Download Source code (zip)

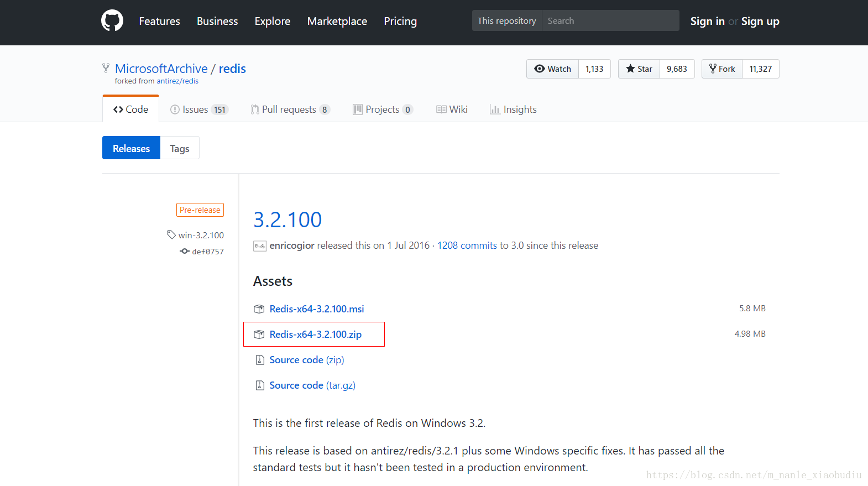coord(307,360)
